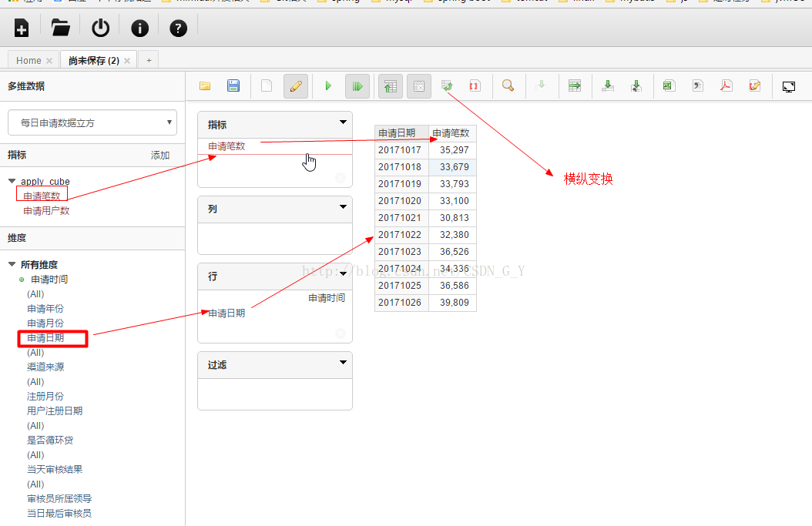Click the magnifier zoom icon
Viewport: 812px width, 526px height.
click(x=508, y=86)
